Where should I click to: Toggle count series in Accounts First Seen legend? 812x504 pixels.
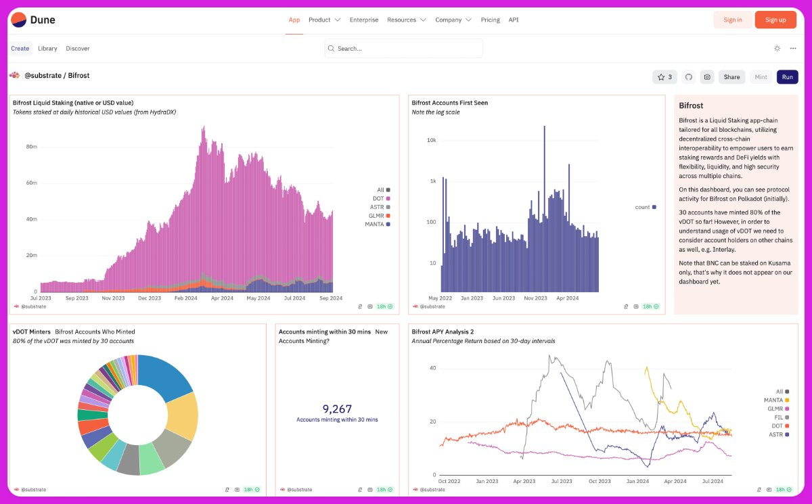[646, 207]
